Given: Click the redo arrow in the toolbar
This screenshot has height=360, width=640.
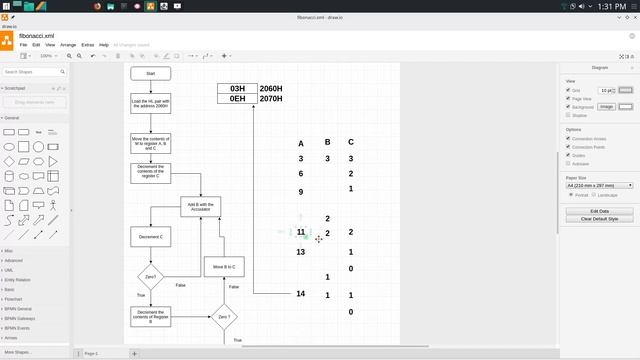Looking at the screenshot, I should 104,56.
